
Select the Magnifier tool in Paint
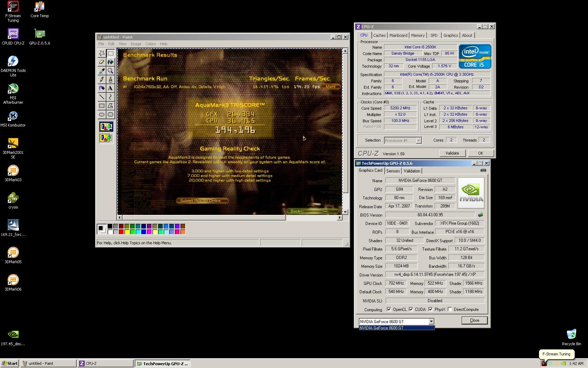[110, 71]
